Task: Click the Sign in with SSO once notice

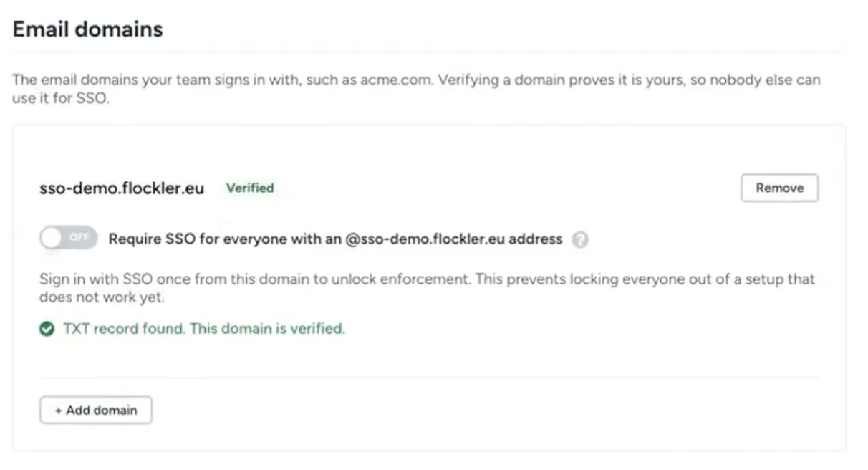Action: (x=427, y=287)
